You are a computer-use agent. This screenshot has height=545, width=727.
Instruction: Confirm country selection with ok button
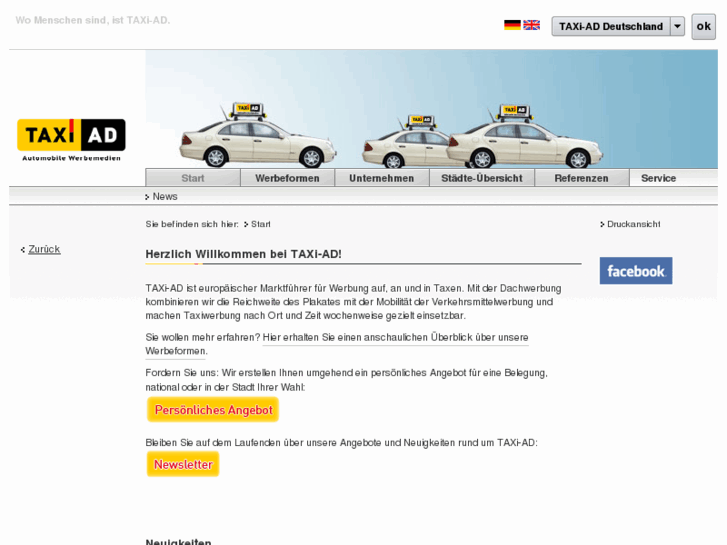click(x=703, y=26)
